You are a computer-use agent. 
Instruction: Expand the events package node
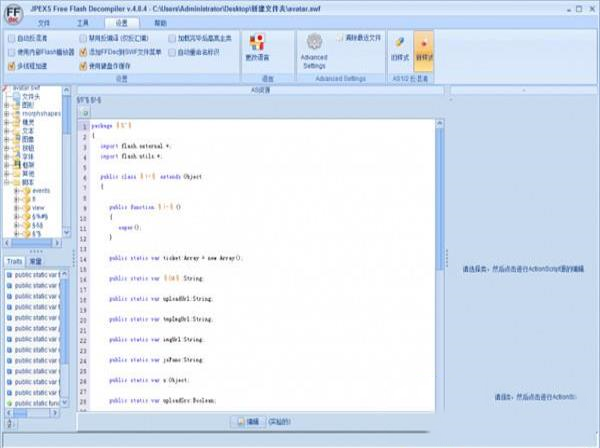coord(16,191)
